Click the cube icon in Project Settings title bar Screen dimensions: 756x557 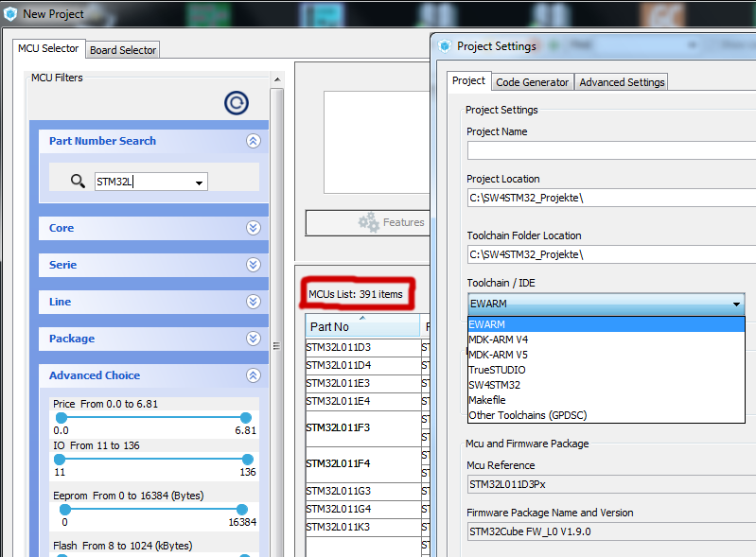click(445, 46)
